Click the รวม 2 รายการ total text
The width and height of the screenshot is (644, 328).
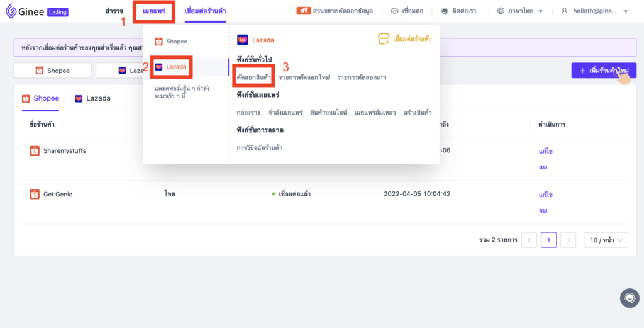tap(498, 240)
